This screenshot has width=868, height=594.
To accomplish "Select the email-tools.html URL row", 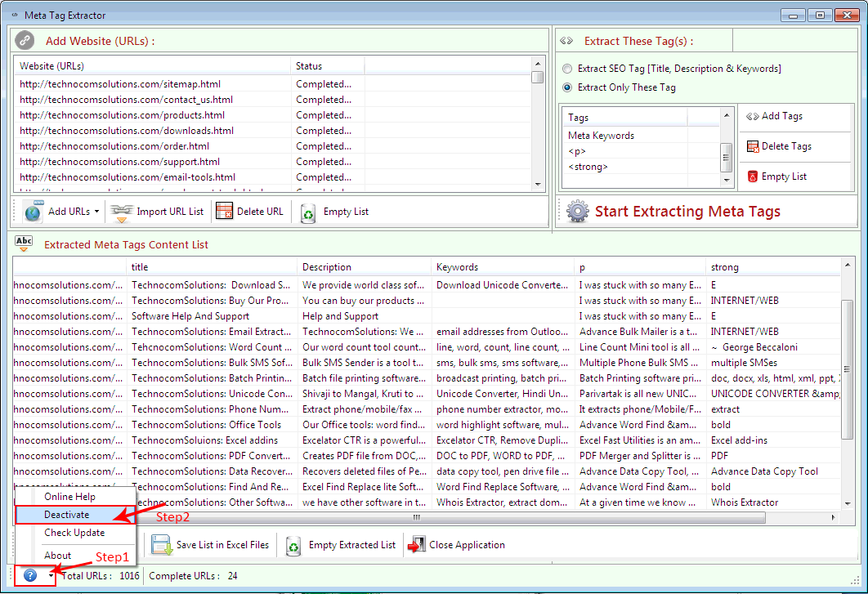I will click(272, 177).
